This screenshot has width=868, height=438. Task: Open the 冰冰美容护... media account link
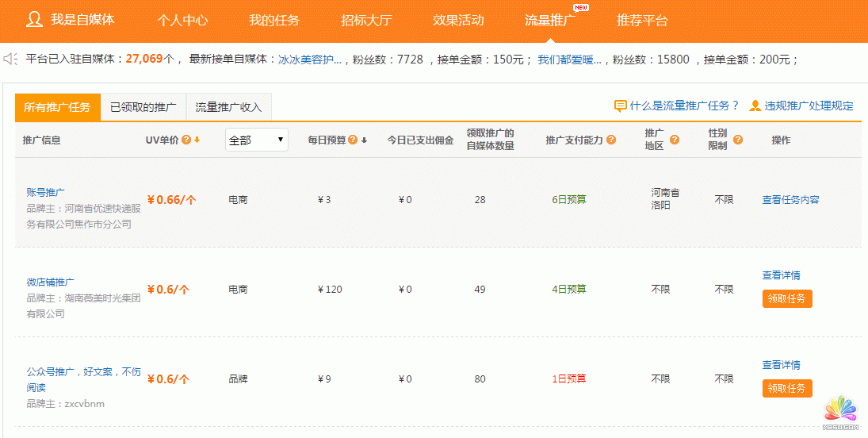coord(310,60)
